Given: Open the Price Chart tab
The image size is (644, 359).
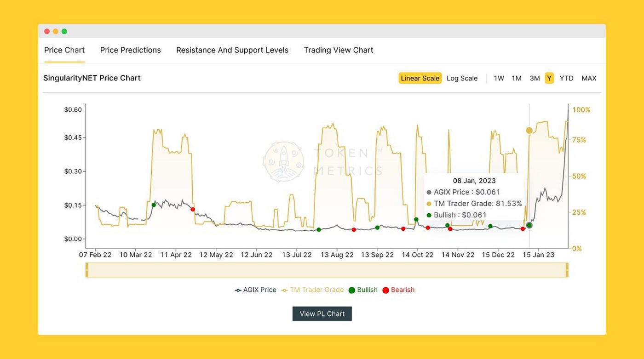Looking at the screenshot, I should 64,50.
